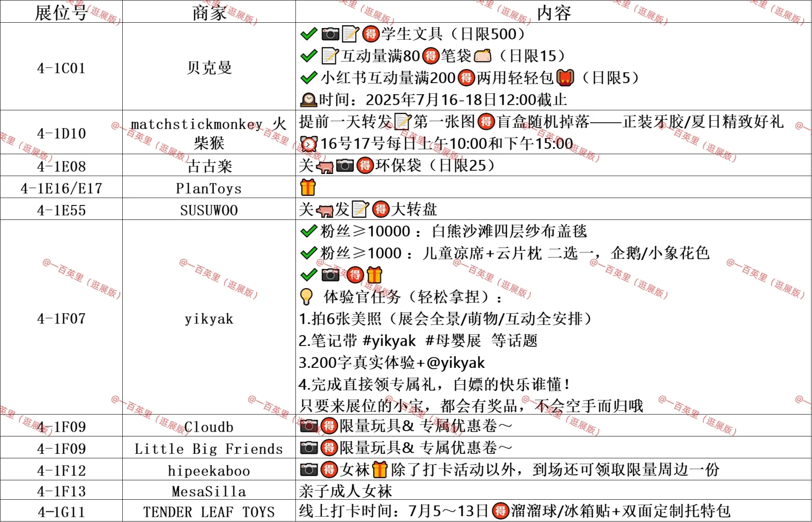The image size is (812, 522).
Task: Click the camera emoji in the Cloudb row
Action: point(309,426)
